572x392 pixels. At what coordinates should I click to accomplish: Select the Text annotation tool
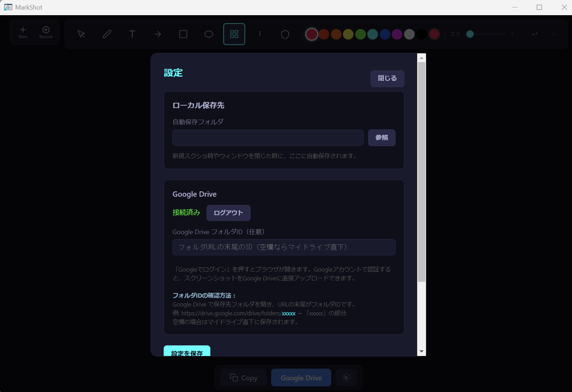[x=132, y=34]
